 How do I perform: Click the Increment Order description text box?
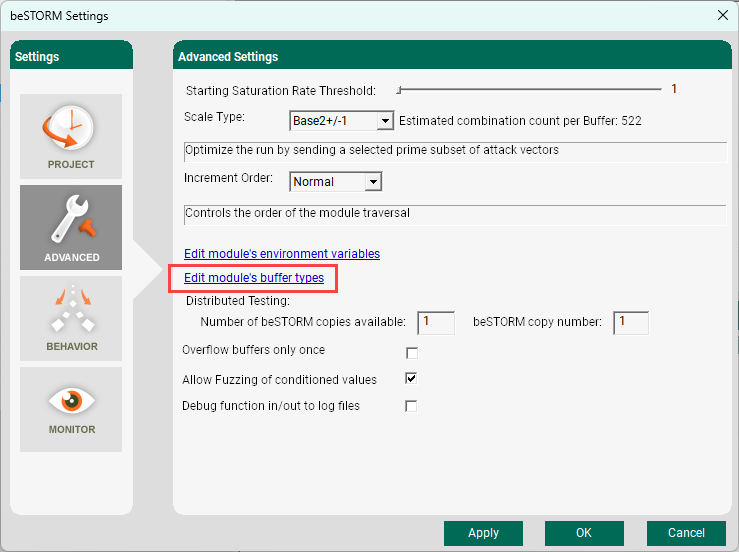pyautogui.click(x=455, y=214)
